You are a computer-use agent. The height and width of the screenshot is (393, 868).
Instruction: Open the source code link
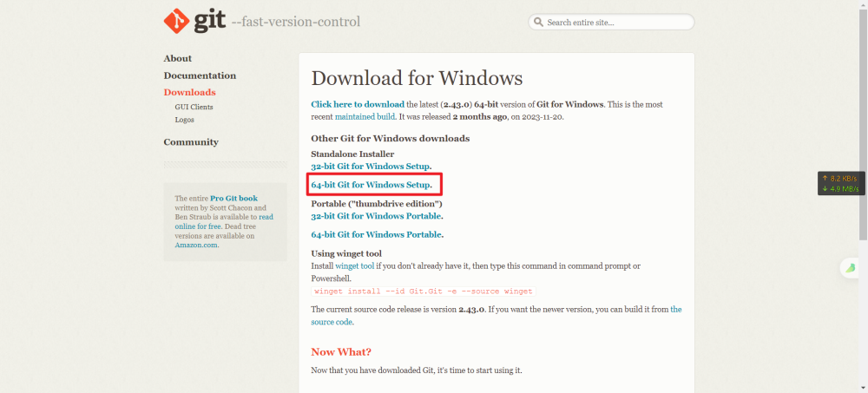tap(332, 322)
